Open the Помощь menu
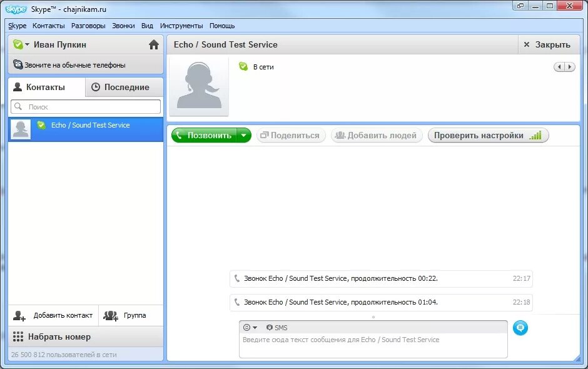Viewport: 588px width, 369px height. (x=222, y=26)
